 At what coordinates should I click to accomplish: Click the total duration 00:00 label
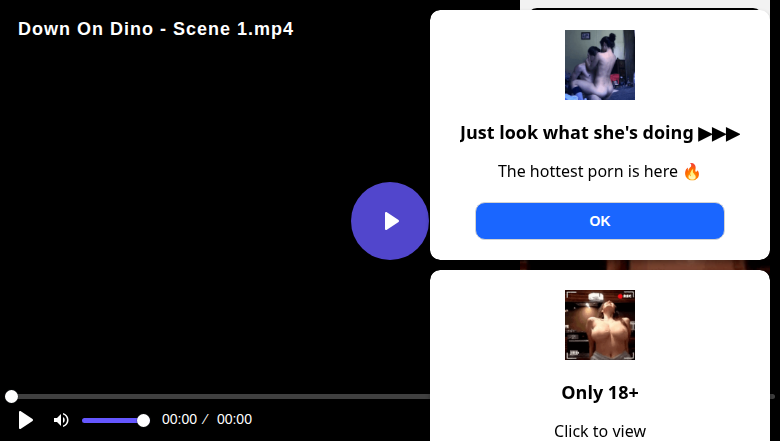point(234,420)
